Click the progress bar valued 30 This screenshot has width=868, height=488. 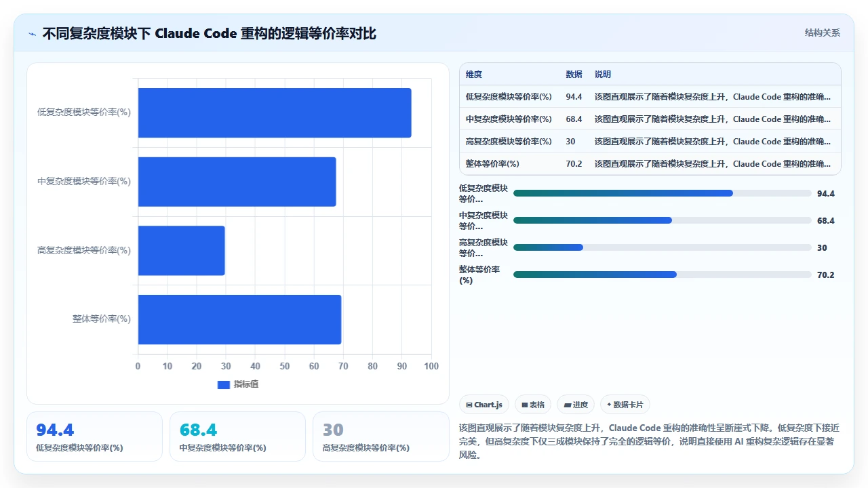[663, 247]
